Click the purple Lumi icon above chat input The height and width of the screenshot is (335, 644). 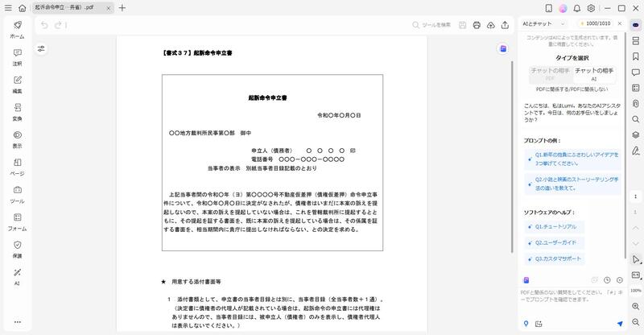[x=526, y=280]
